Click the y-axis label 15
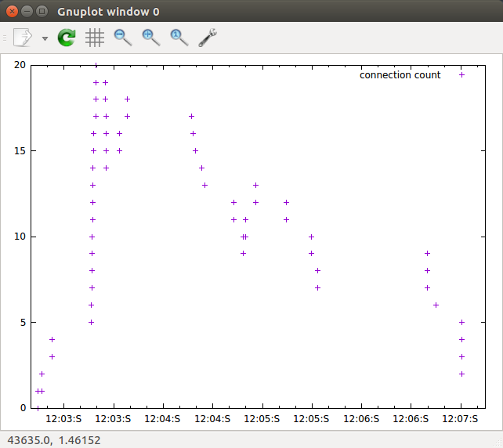Viewport: 503px width, 448px height. click(x=20, y=150)
